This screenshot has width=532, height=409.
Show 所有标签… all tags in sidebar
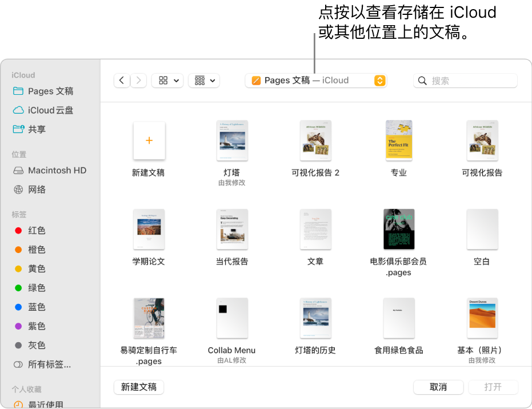tap(42, 364)
